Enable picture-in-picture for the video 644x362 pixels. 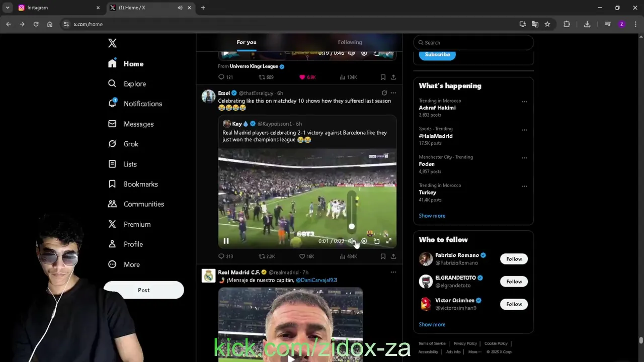(x=376, y=241)
